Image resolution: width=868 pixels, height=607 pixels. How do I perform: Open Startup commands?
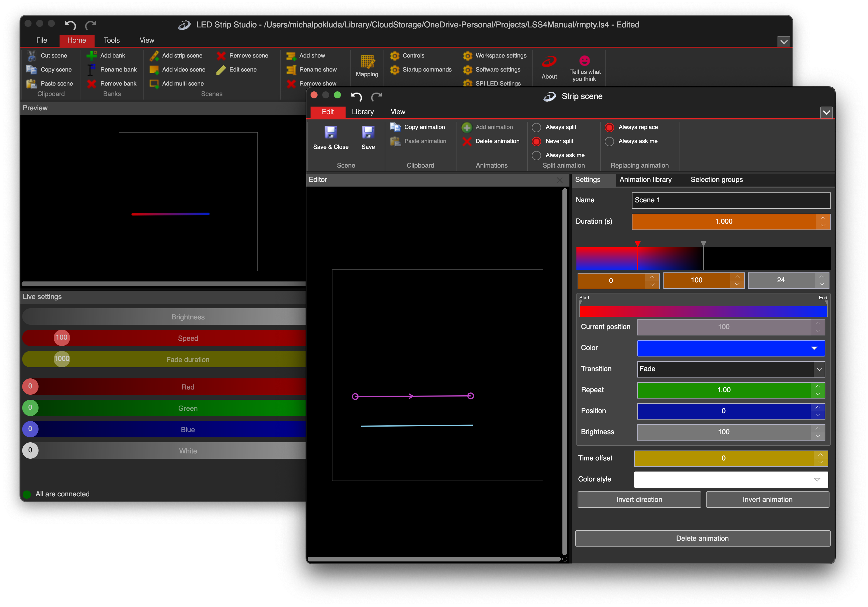[421, 69]
